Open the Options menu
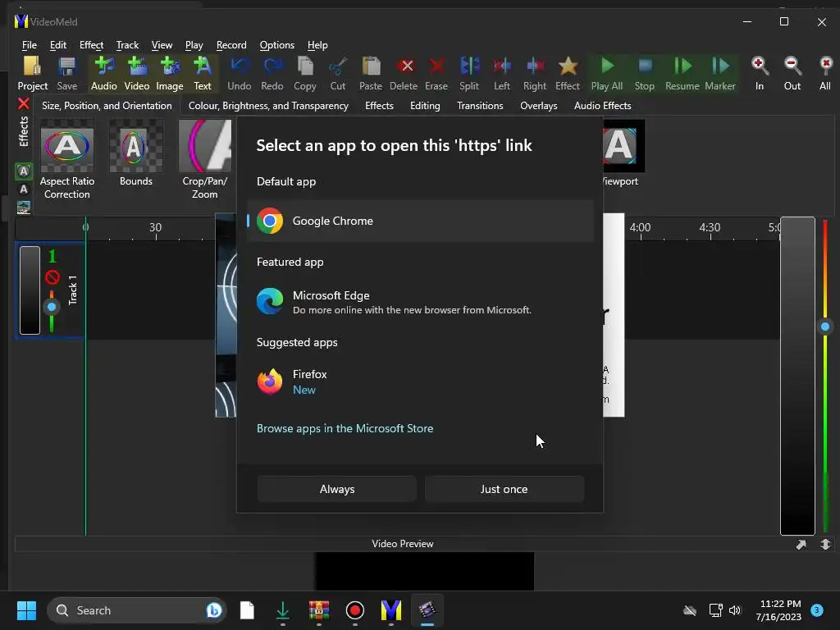Screen dimensions: 840x630 [x=277, y=45]
